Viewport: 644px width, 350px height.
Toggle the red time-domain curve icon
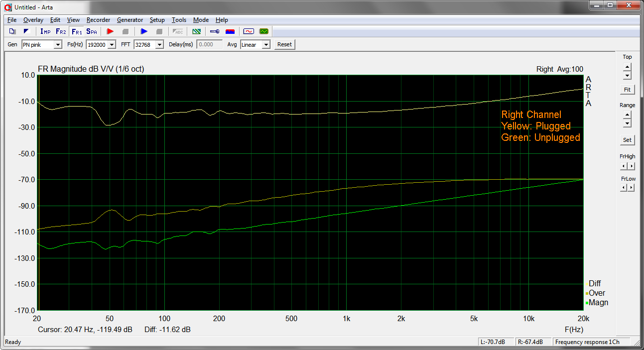coord(248,31)
